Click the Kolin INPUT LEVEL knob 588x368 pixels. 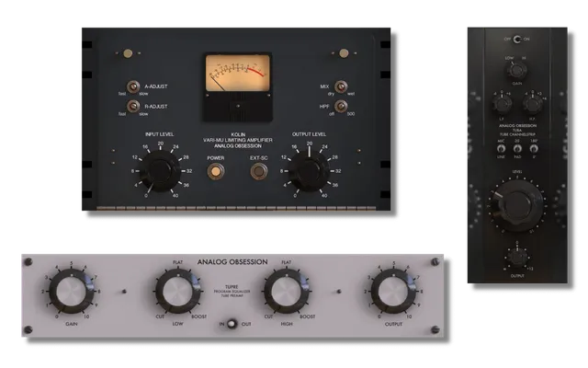[160, 171]
